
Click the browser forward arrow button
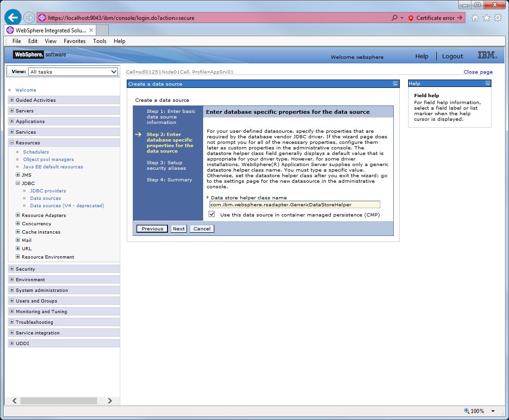(x=29, y=18)
